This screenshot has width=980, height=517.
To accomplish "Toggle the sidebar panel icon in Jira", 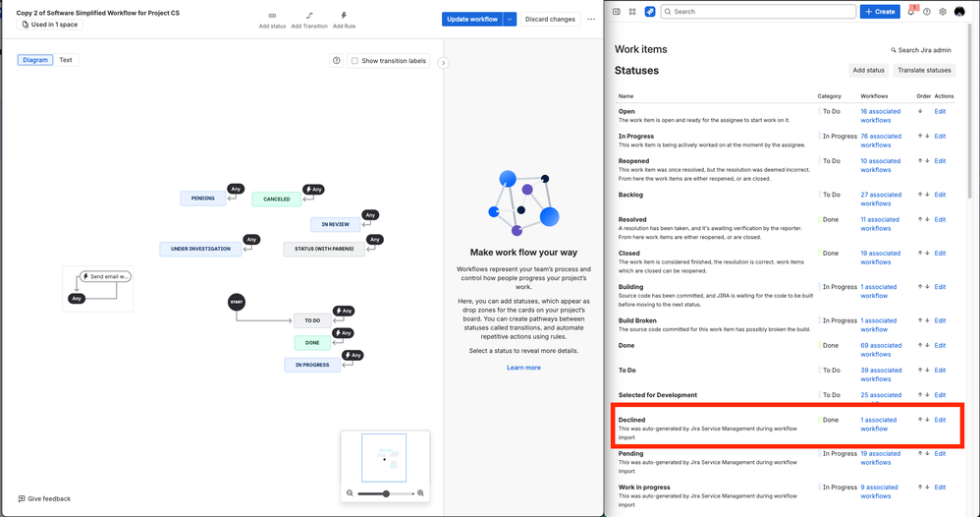I will point(617,11).
